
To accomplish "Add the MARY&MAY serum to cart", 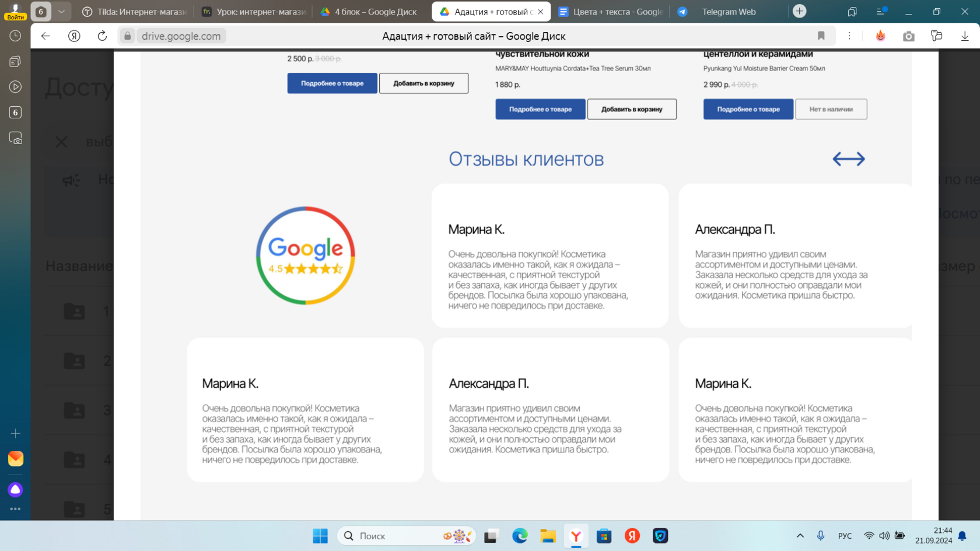I will click(632, 109).
